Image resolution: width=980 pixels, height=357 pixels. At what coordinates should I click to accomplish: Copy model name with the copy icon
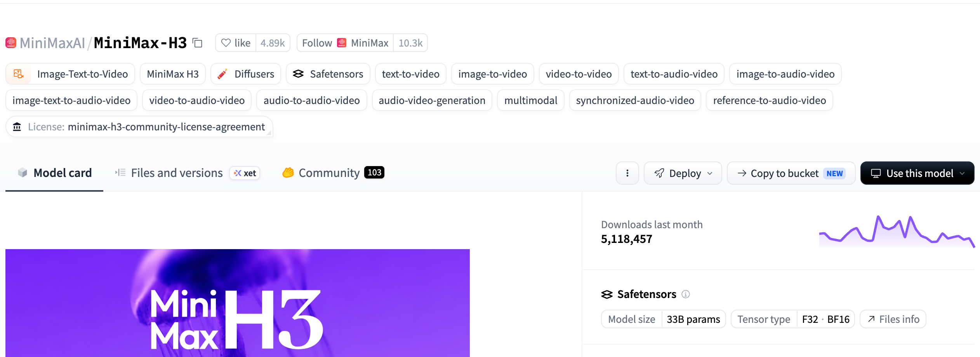pos(198,43)
